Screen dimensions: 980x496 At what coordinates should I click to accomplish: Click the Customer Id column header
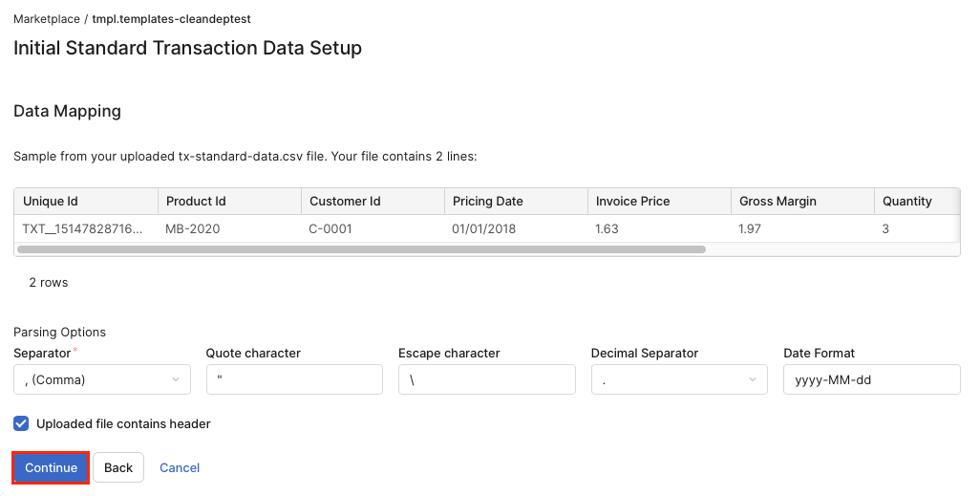click(x=373, y=201)
